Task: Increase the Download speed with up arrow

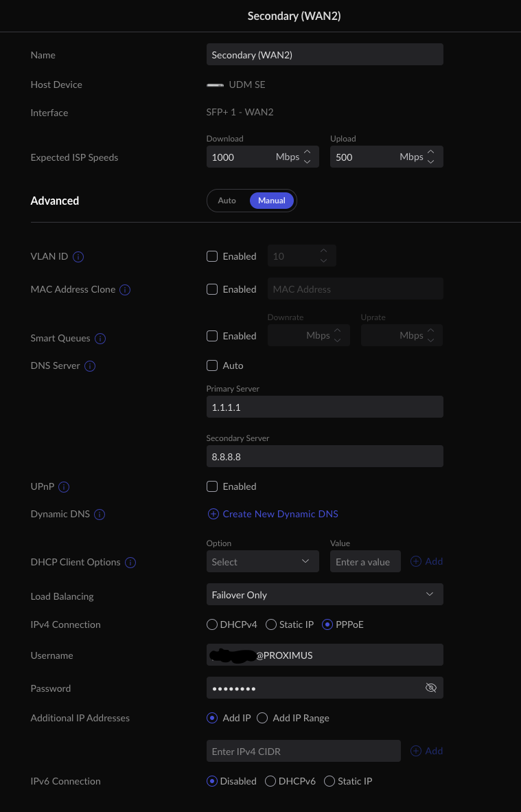Action: 308,153
